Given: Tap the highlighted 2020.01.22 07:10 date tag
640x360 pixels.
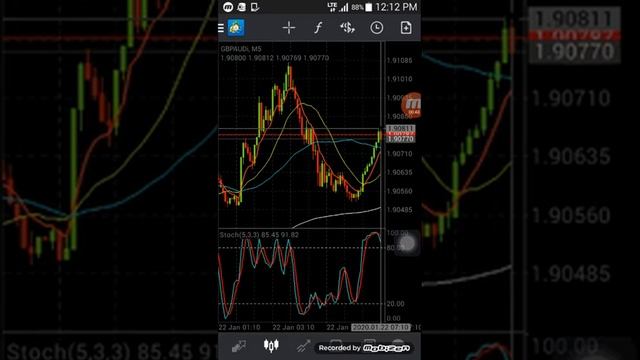Looking at the screenshot, I should [381, 327].
